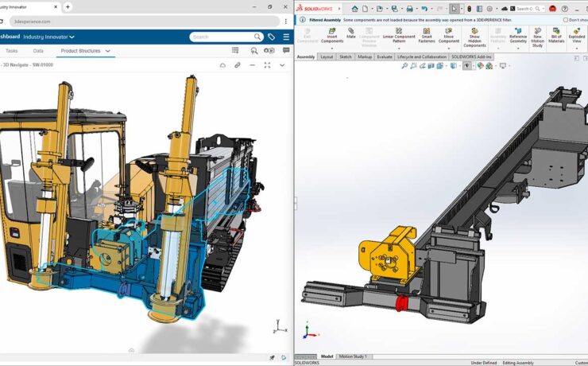Click the Exploded View tool

click(x=576, y=35)
